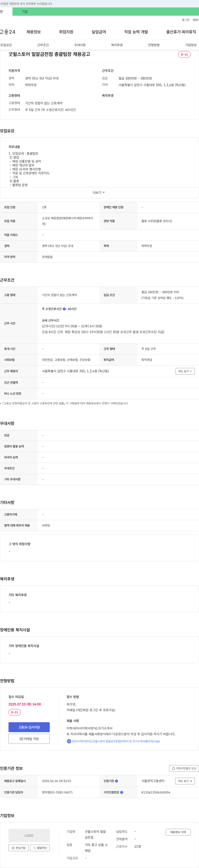199x868 pixels.
Task: Click the info icon next to 인증기관 label
Action: [117, 781]
